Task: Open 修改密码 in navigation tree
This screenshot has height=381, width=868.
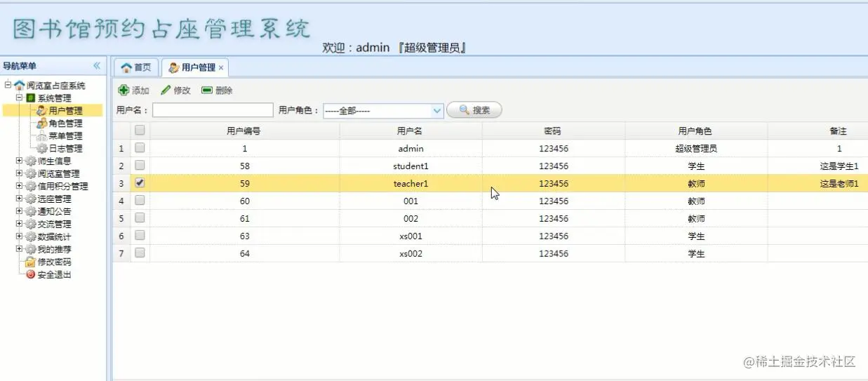Action: coord(54,262)
